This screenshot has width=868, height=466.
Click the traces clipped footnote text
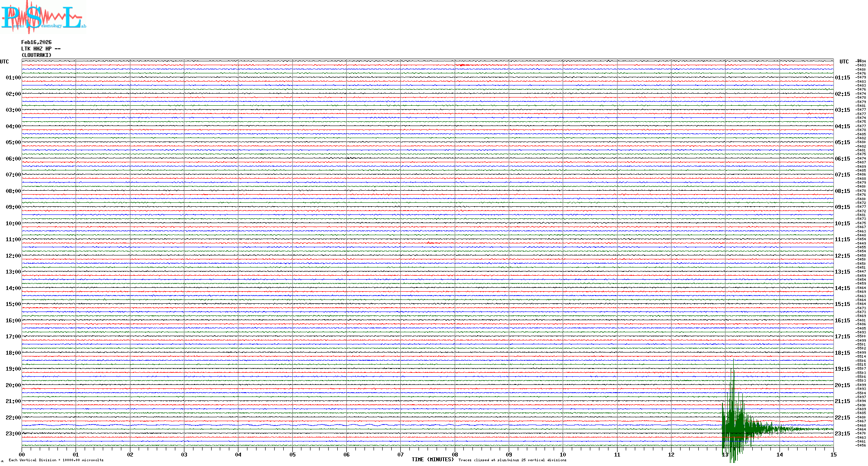click(x=512, y=460)
